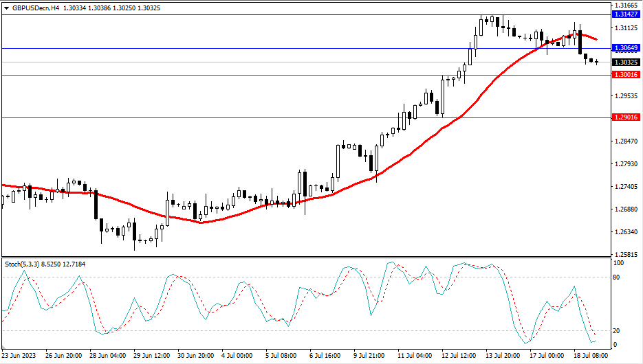Select the blue 1.31427 price level label
The image size is (643, 364).
pyautogui.click(x=624, y=14)
